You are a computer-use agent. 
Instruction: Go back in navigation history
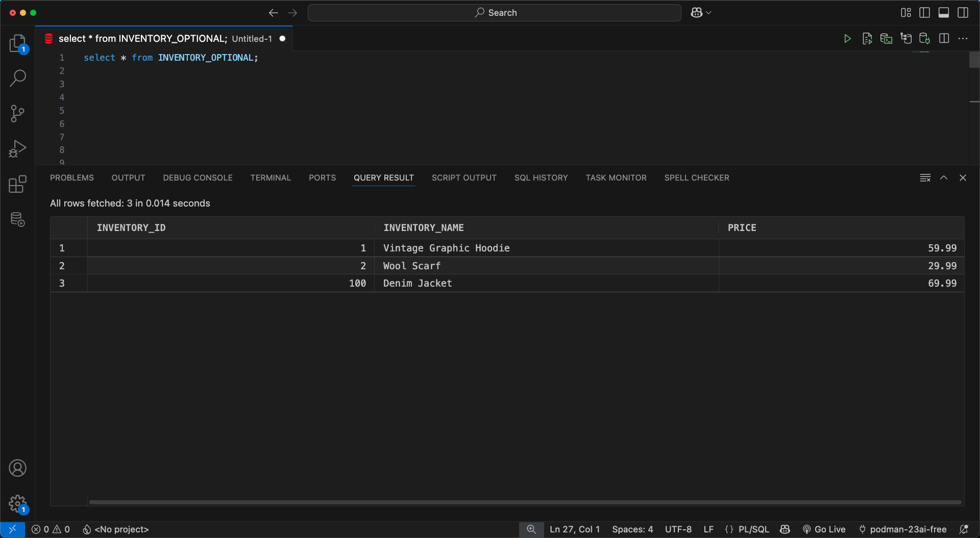(x=274, y=13)
